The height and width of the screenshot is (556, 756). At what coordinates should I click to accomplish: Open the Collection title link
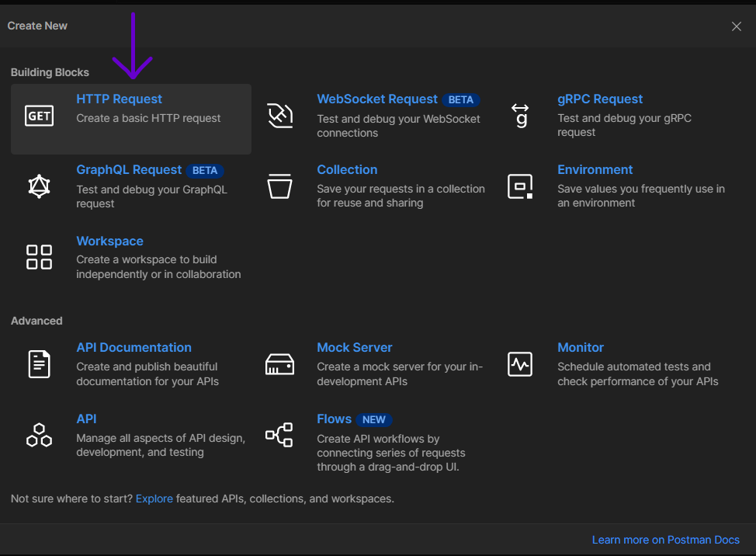347,170
